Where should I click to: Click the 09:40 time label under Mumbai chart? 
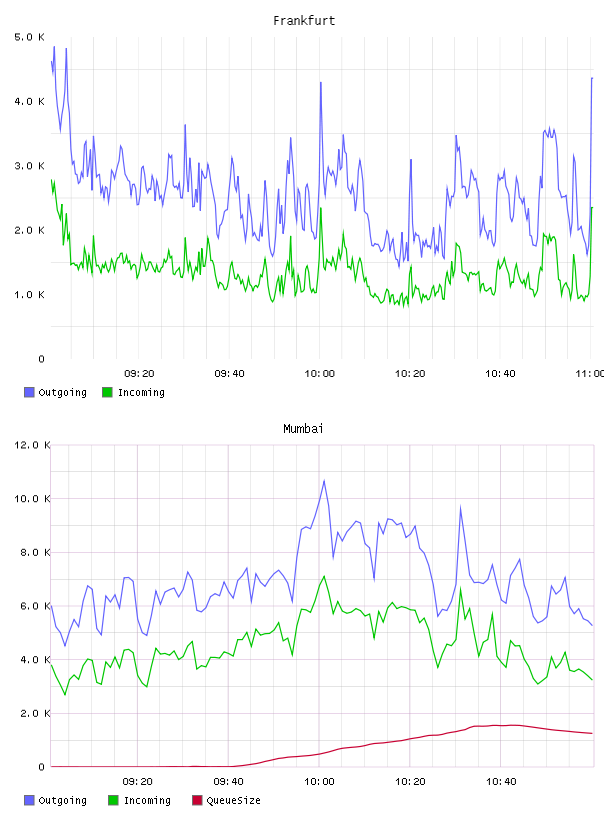(x=229, y=782)
